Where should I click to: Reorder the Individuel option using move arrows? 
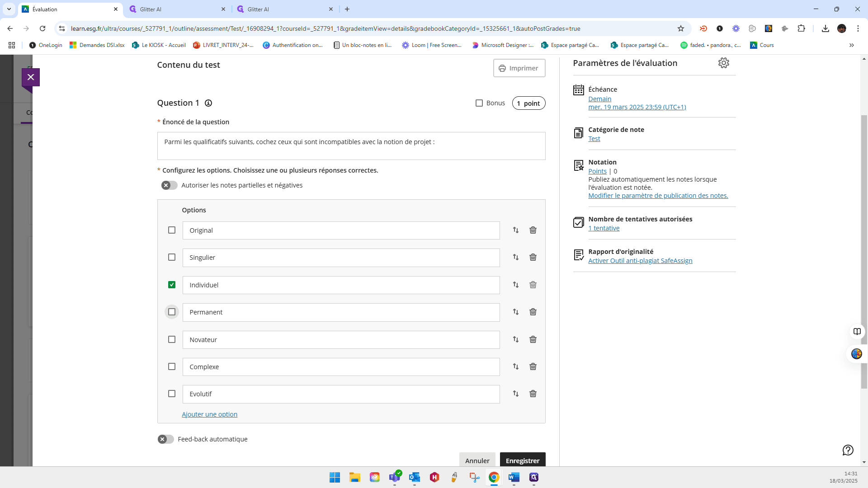(516, 285)
